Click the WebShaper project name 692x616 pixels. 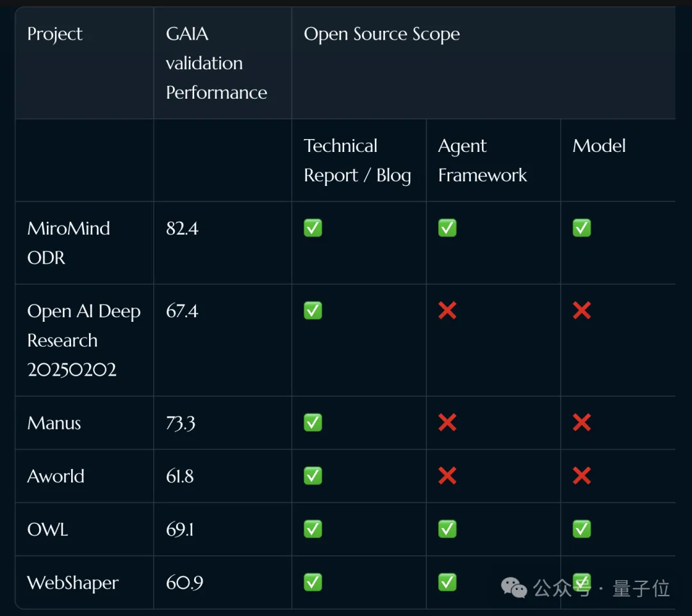tap(73, 583)
